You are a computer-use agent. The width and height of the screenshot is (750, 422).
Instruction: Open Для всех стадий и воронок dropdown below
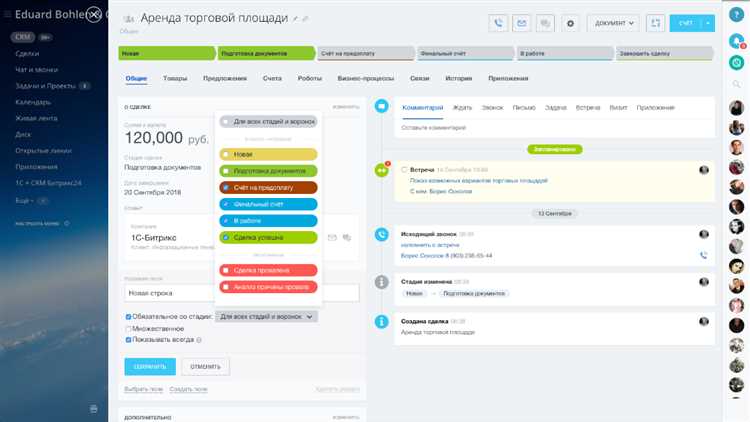tap(266, 317)
